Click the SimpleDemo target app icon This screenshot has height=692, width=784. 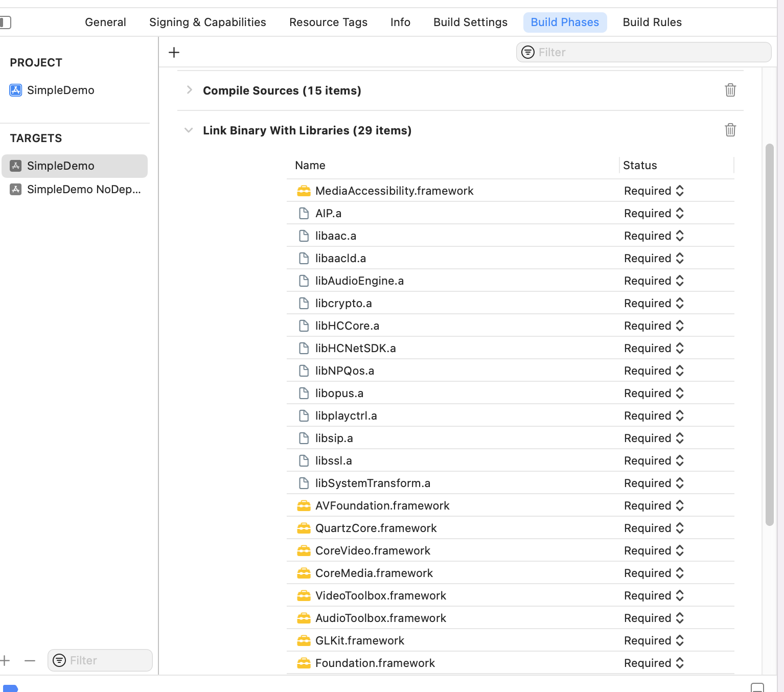coord(16,166)
